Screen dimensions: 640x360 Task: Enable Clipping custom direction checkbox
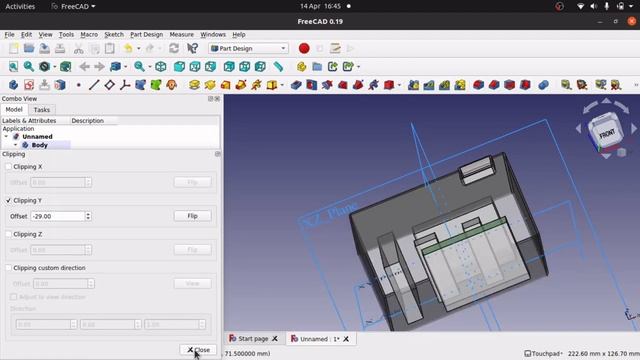[9, 268]
